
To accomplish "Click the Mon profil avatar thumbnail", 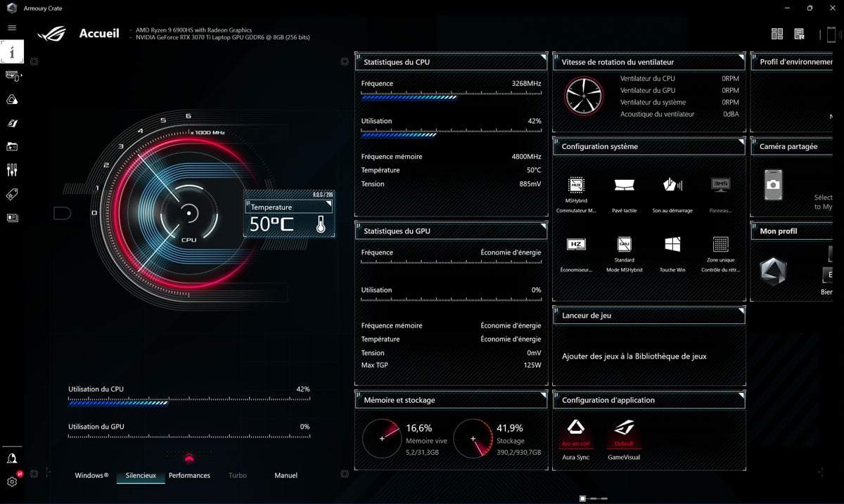I will pyautogui.click(x=774, y=271).
